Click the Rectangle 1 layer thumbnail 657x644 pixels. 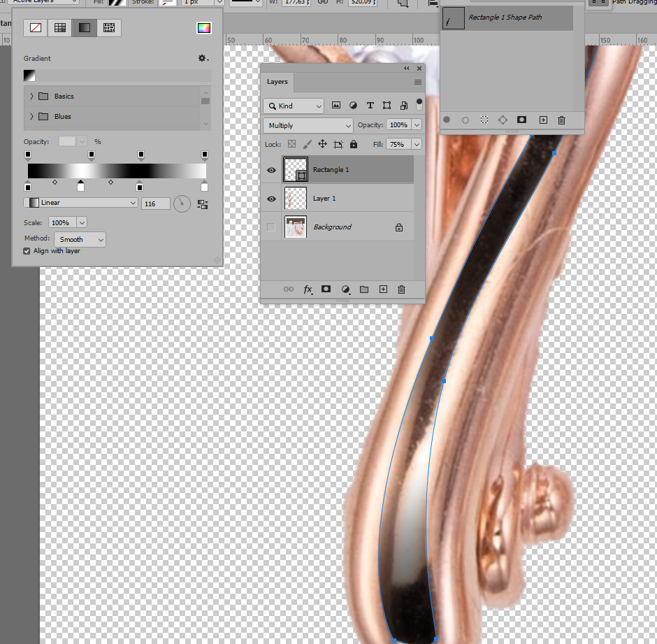(296, 169)
